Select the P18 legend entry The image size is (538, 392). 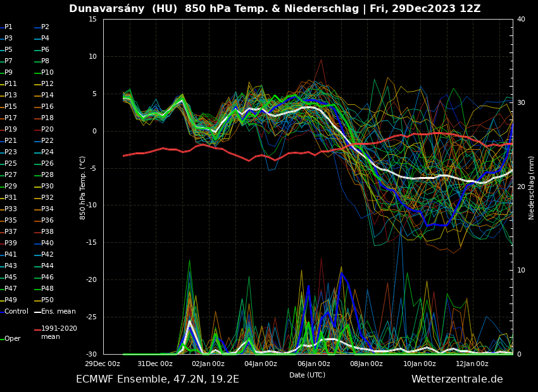pyautogui.click(x=47, y=118)
